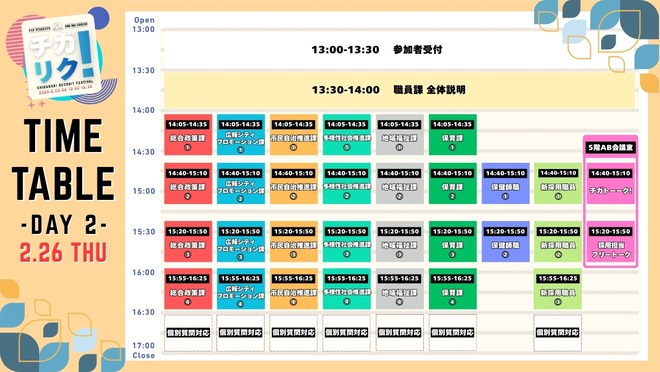
Task: Click 個別質問対応 box under 保育課 ④
Action: coord(453,333)
